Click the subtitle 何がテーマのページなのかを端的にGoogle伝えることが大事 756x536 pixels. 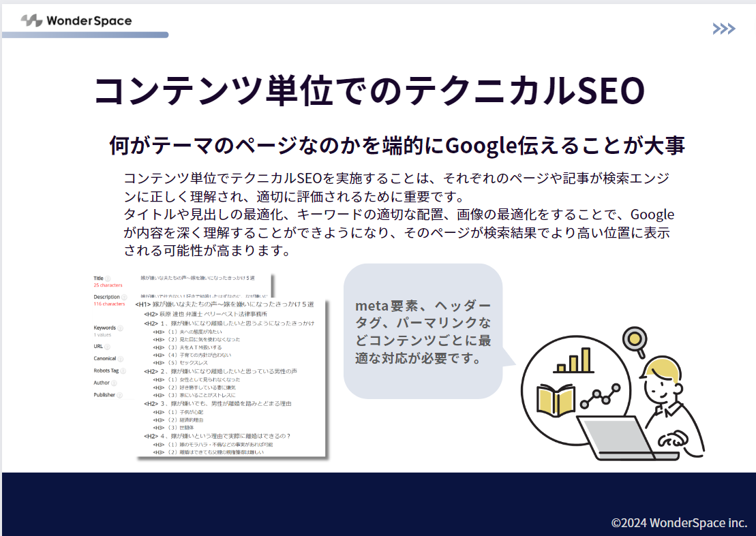click(x=397, y=146)
